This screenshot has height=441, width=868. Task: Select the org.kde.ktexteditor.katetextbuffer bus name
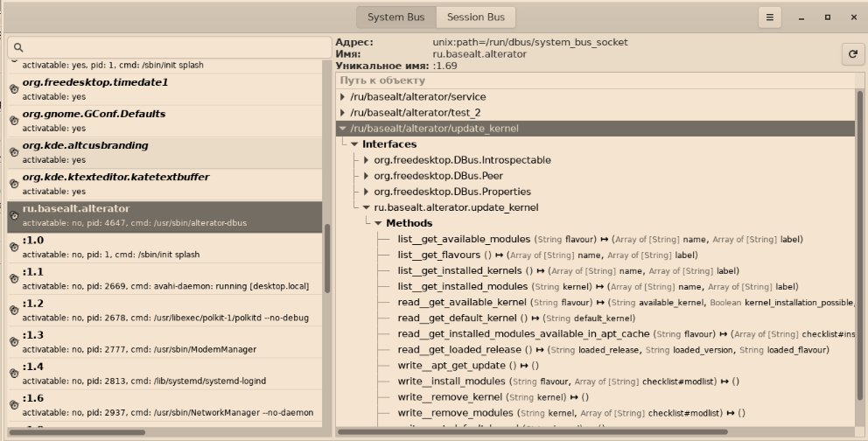coord(115,177)
